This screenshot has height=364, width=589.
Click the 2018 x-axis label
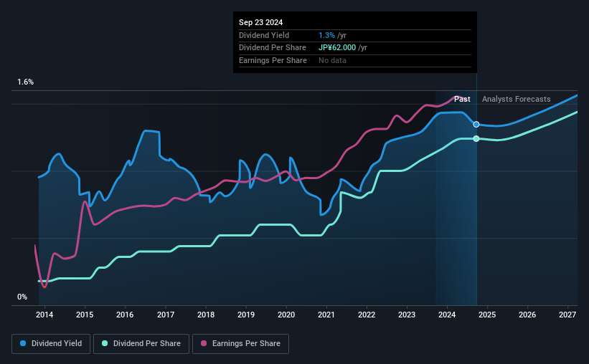point(206,315)
